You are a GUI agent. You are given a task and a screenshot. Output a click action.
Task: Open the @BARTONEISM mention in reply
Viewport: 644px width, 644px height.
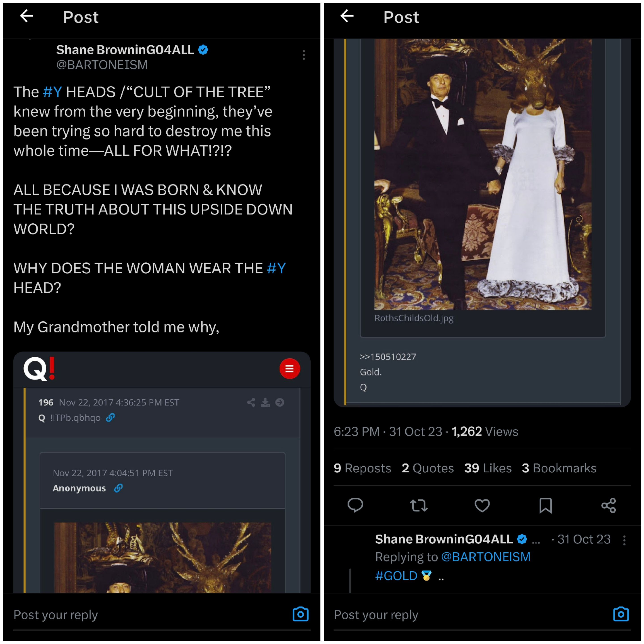[486, 557]
